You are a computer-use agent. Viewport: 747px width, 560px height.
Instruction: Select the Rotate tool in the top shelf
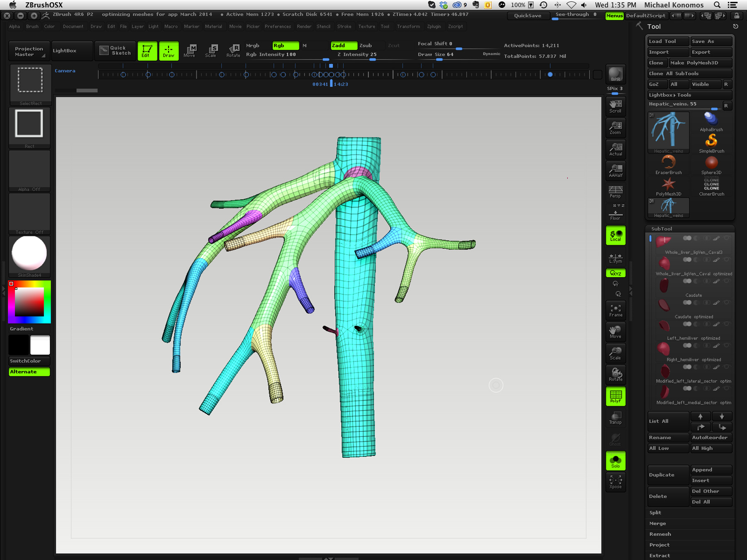coord(233,51)
